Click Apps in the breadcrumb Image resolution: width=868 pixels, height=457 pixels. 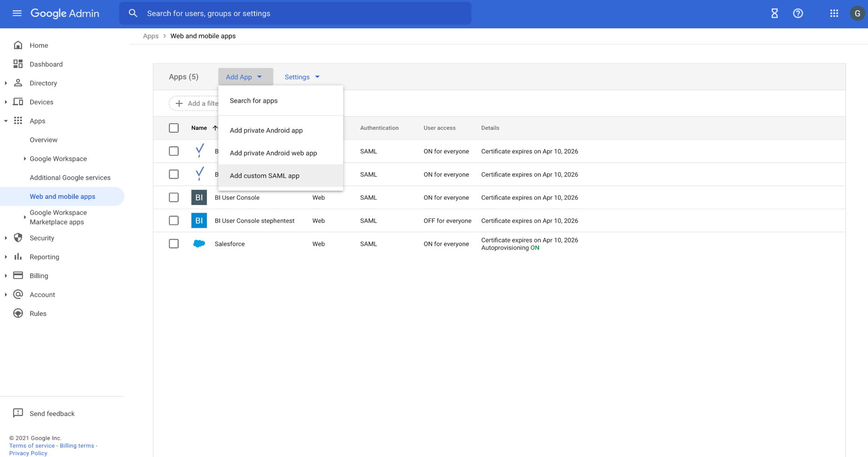tap(150, 36)
